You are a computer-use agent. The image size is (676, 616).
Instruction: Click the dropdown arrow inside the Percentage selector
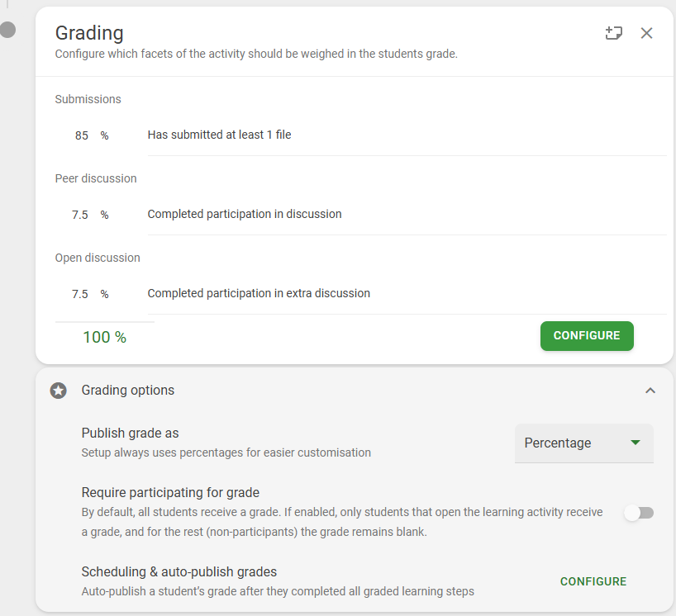(635, 443)
